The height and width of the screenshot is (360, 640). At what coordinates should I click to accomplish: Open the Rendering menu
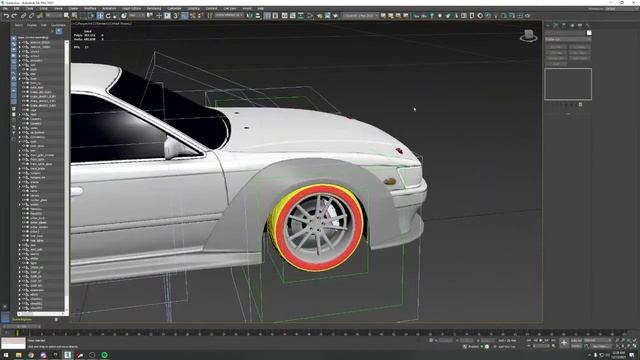pos(154,9)
